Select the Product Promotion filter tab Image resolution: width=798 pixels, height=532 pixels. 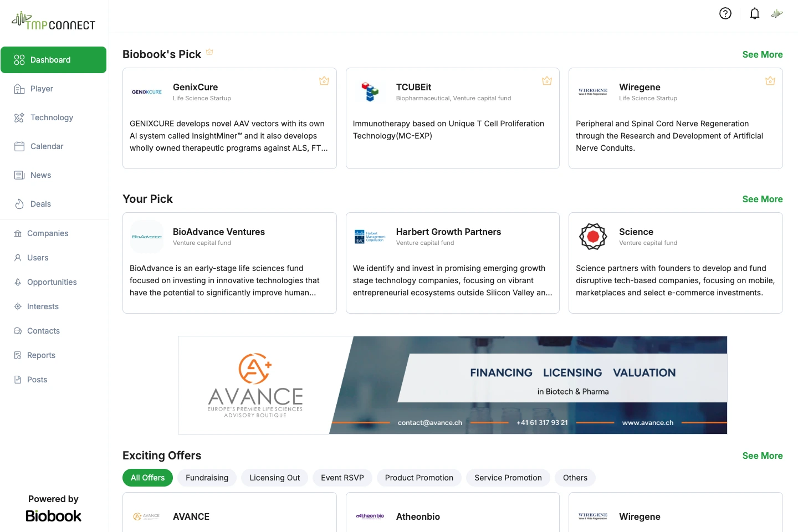(x=419, y=478)
